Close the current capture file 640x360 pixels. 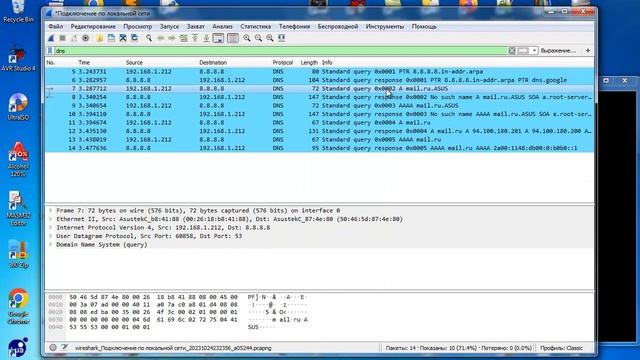pyautogui.click(x=122, y=38)
